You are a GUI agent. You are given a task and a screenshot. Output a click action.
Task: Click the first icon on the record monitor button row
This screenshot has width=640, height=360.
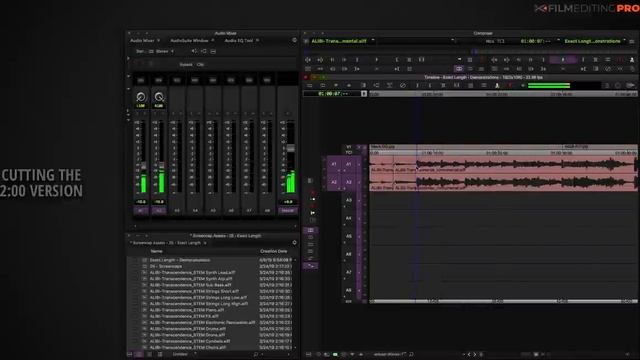pos(494,60)
